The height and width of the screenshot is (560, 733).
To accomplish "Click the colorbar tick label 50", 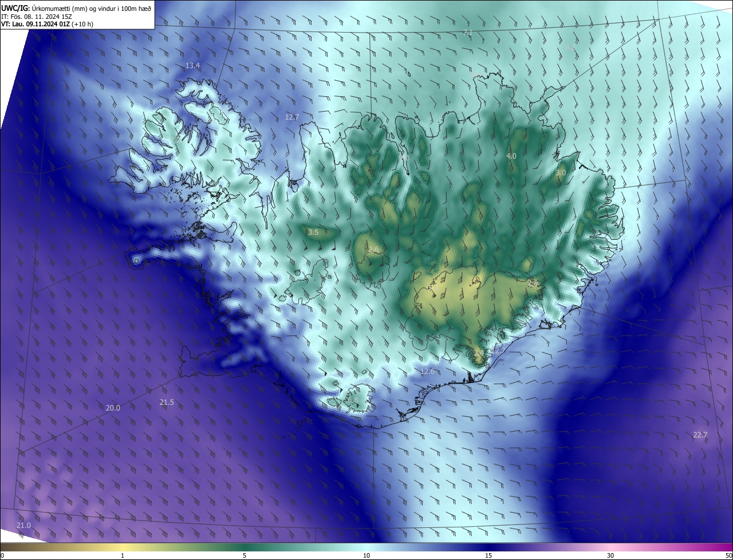I will 728,555.
